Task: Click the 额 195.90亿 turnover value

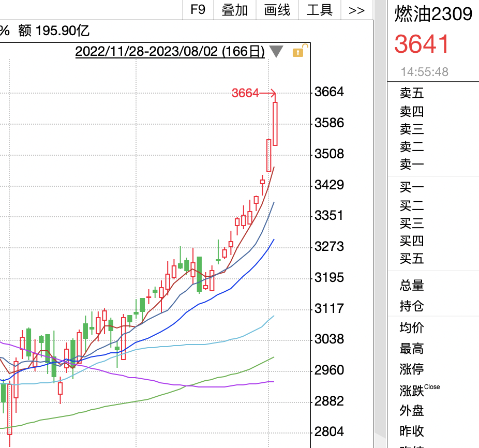Action: 54,31
